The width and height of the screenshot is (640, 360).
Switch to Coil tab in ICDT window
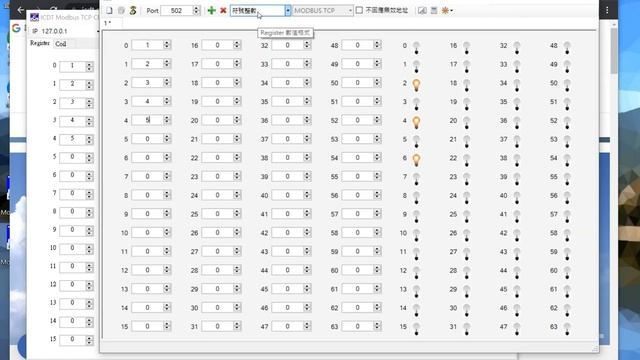tap(61, 44)
